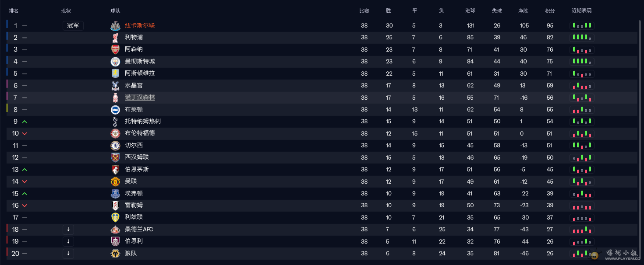The height and width of the screenshot is (265, 644).
Task: Click the Newcastle United club crest
Action: click(115, 25)
